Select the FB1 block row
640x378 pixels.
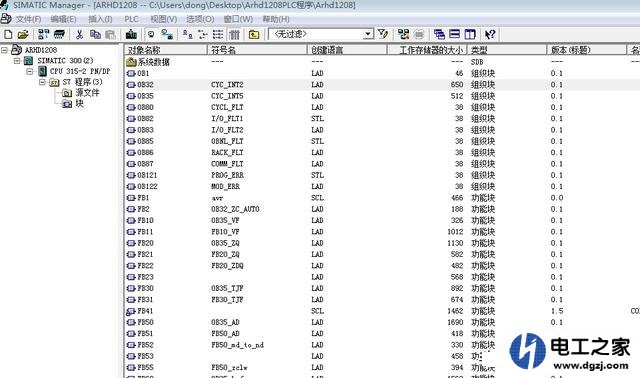[382, 198]
